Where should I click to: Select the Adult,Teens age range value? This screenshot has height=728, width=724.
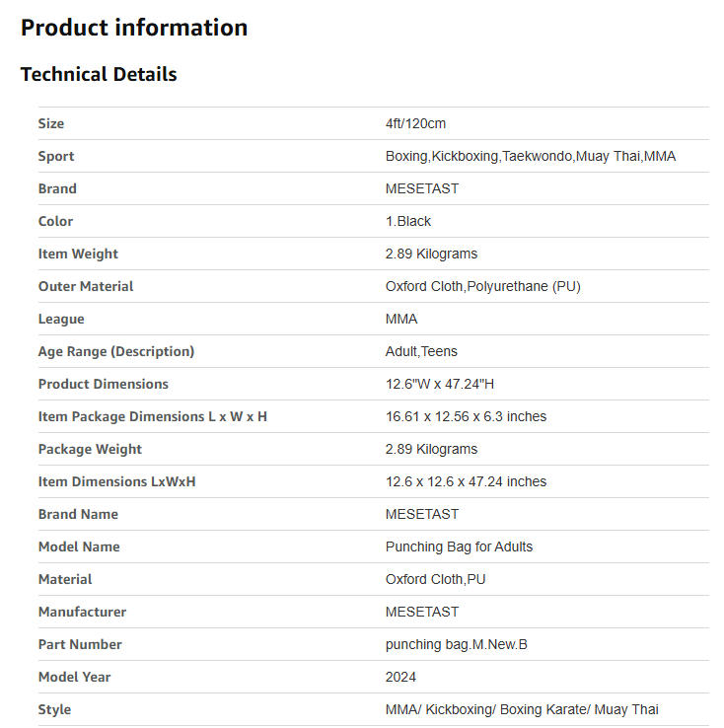pos(421,351)
